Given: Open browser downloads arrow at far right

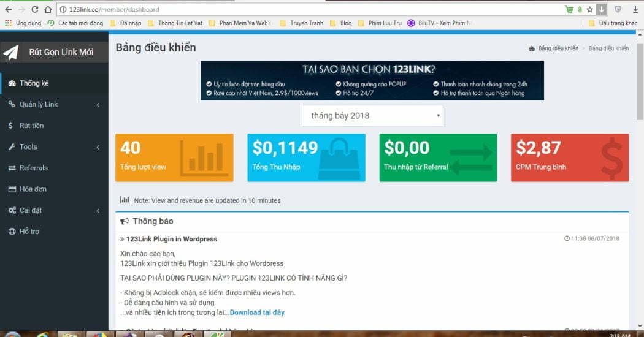Looking at the screenshot, I should pyautogui.click(x=635, y=9).
